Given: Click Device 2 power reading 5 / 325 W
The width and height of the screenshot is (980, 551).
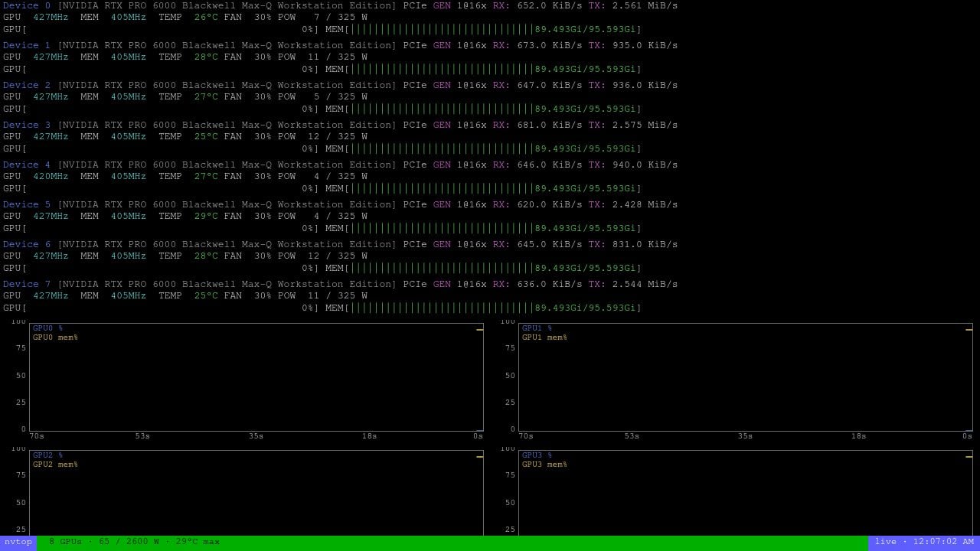Looking at the screenshot, I should point(340,96).
